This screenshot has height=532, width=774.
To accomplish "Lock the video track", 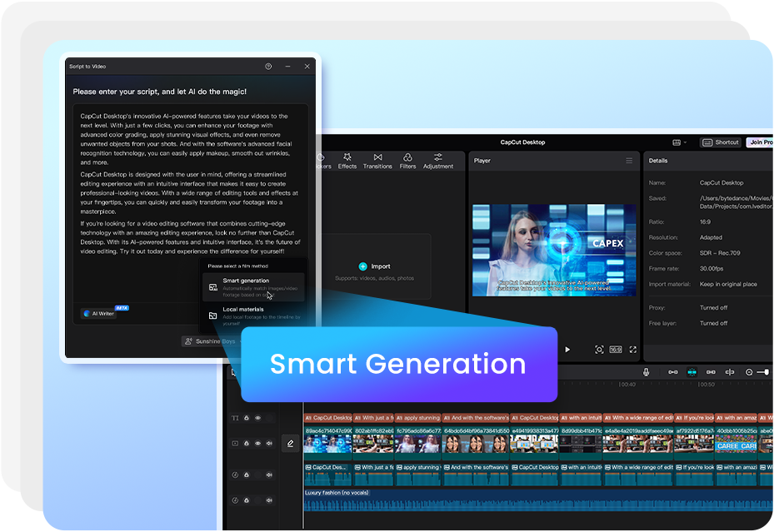I will pos(247,443).
